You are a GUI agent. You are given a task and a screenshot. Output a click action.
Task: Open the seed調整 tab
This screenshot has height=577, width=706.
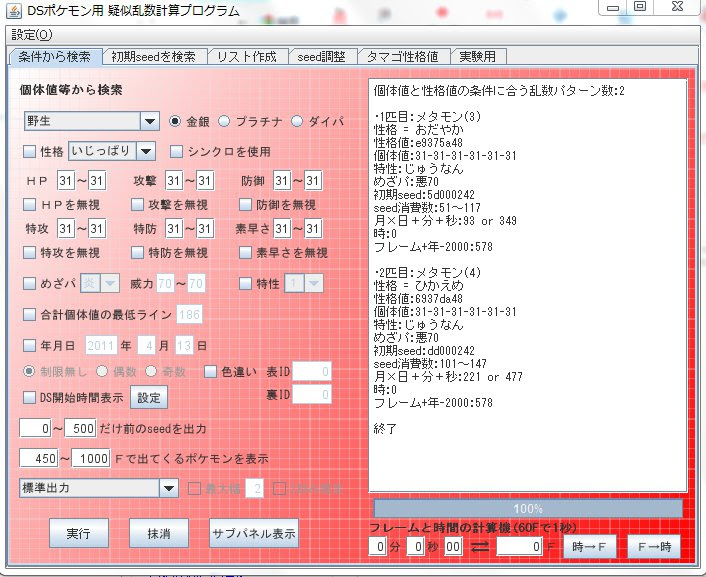[321, 57]
